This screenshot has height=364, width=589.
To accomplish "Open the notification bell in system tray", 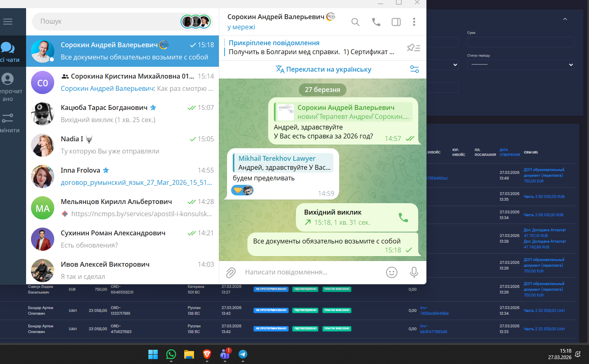I will 578,354.
